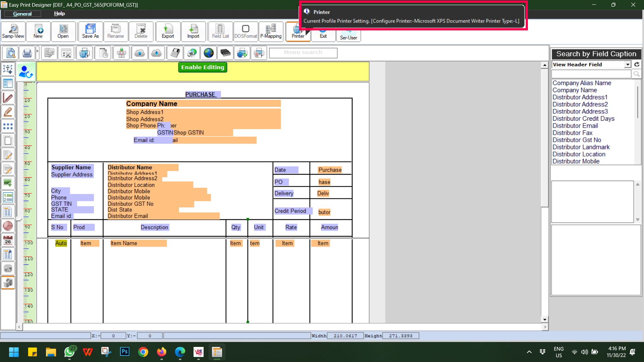Click the vertical scrollbar down arrow
The width and height of the screenshot is (644, 362).
545,319
